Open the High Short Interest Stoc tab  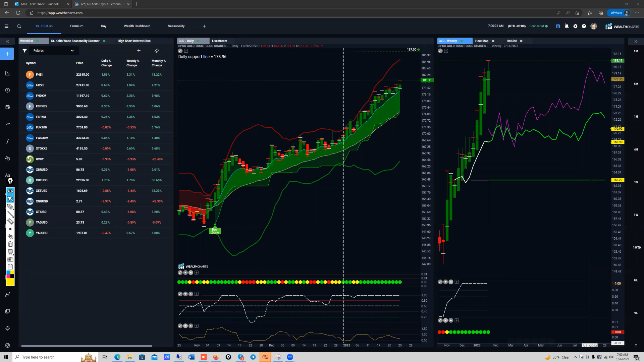click(134, 41)
